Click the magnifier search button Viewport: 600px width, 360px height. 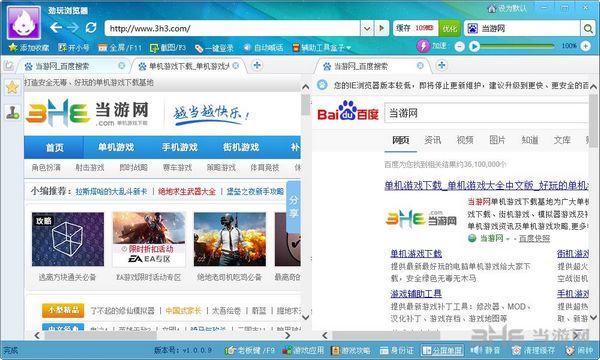[587, 28]
